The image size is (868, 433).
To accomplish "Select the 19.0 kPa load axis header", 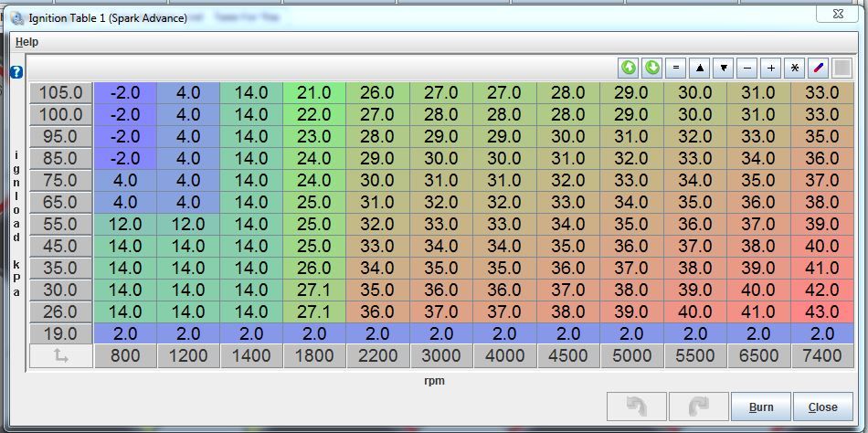I will tap(61, 334).
